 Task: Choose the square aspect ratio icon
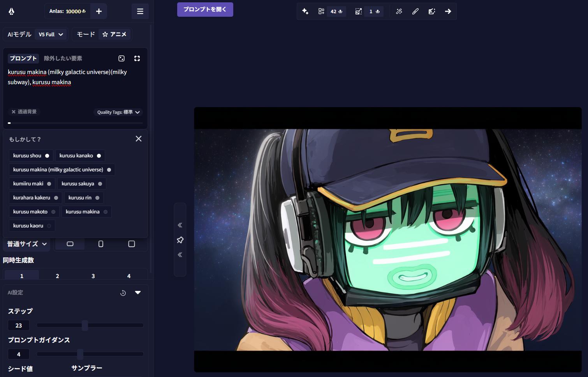point(132,244)
